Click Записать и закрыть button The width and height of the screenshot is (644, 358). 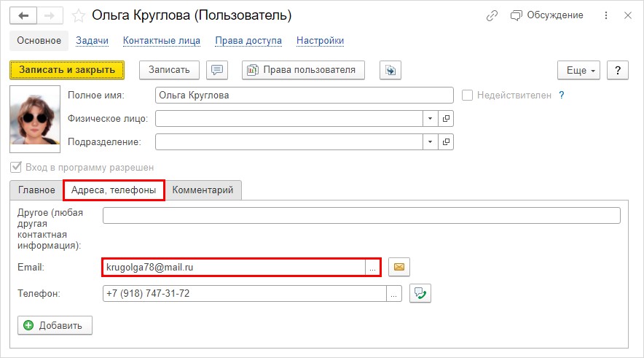tap(67, 70)
